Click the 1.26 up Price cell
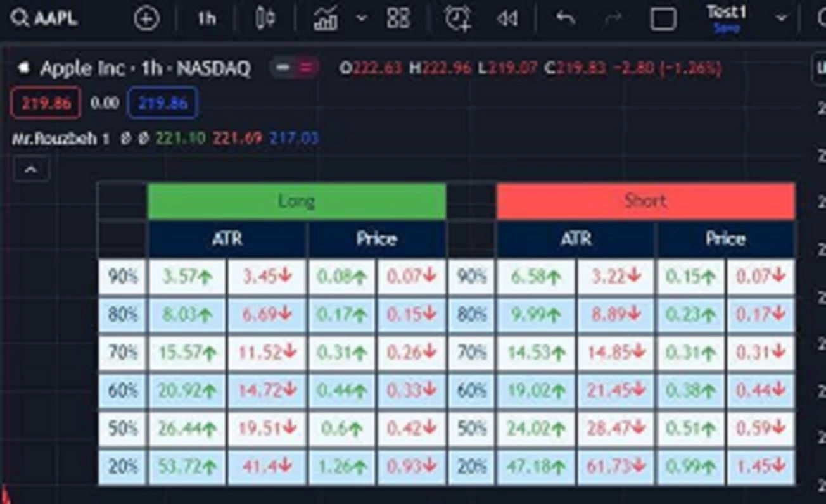 coord(341,467)
